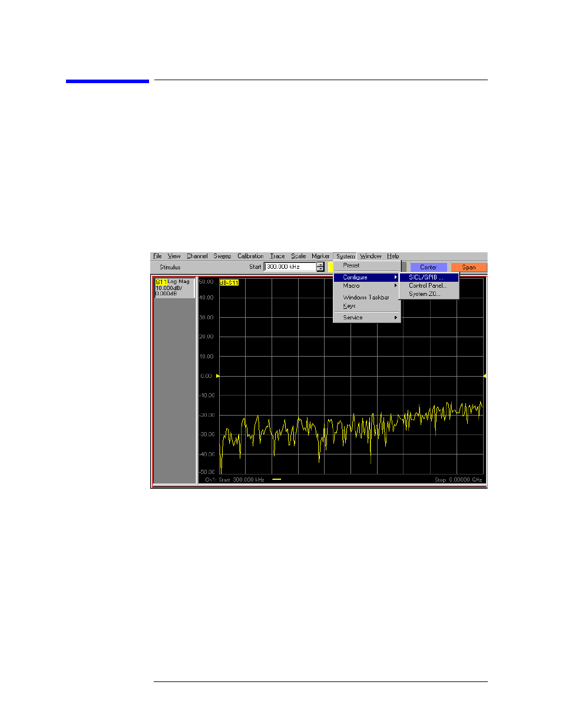Click the 0.00 scale label
The width and height of the screenshot is (562, 728).
point(206,376)
